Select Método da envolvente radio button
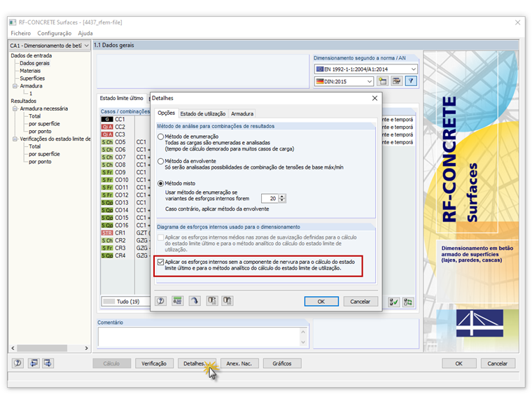This screenshot has width=532, height=399. [161, 162]
